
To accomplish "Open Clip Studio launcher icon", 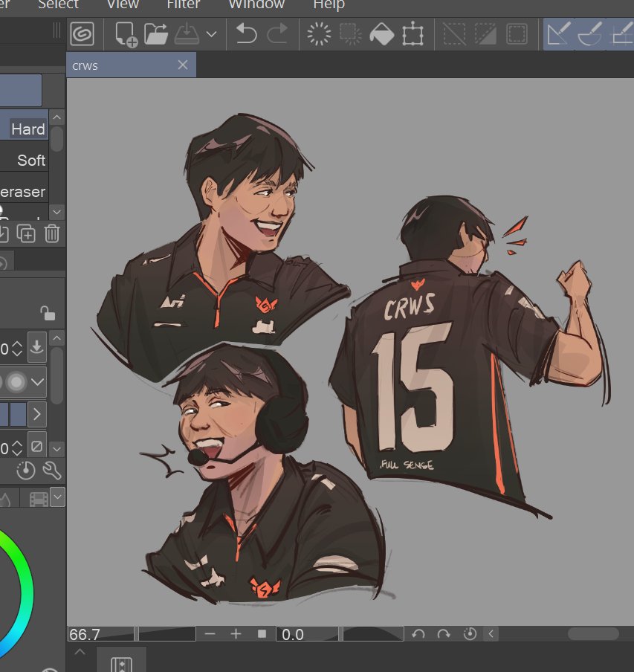I will pos(83,33).
